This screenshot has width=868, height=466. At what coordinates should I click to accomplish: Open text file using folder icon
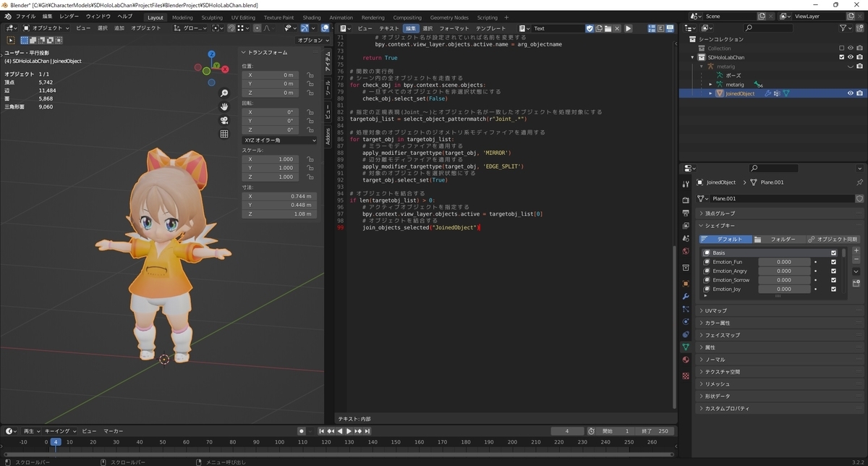coord(608,28)
